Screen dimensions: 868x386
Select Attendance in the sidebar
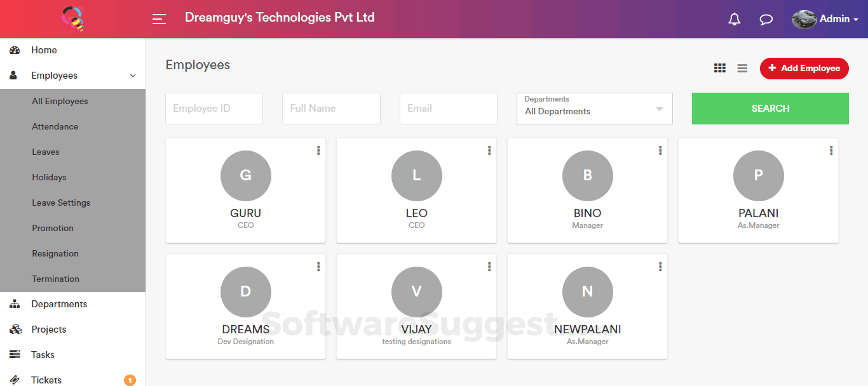(x=55, y=126)
